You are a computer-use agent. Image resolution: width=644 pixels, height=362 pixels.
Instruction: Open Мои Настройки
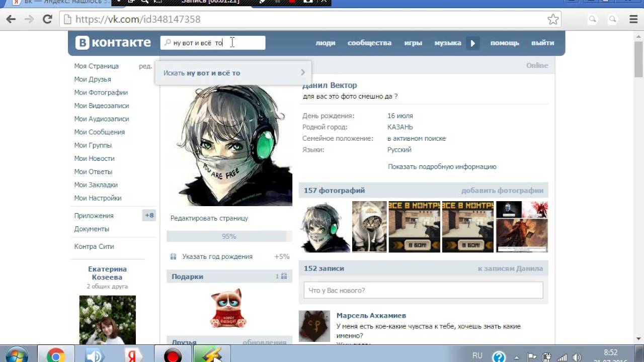[98, 198]
